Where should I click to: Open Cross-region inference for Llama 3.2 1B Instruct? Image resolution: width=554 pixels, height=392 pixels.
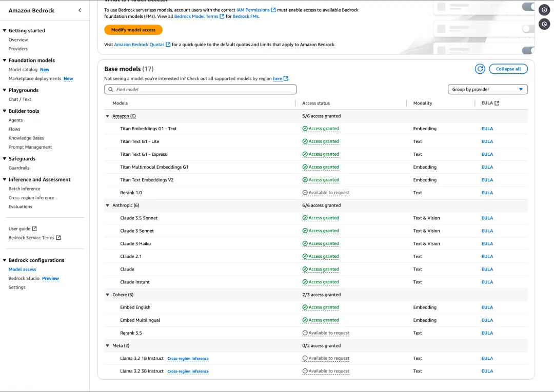[188, 358]
